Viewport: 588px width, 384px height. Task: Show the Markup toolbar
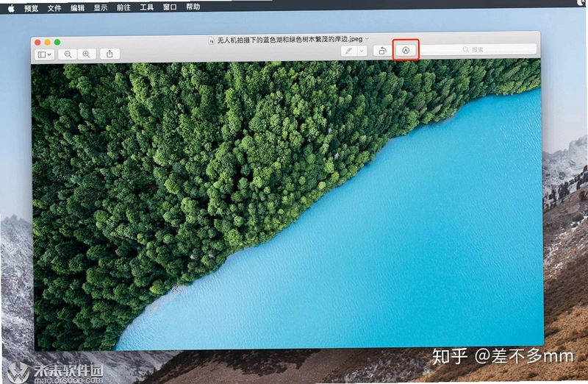point(406,50)
